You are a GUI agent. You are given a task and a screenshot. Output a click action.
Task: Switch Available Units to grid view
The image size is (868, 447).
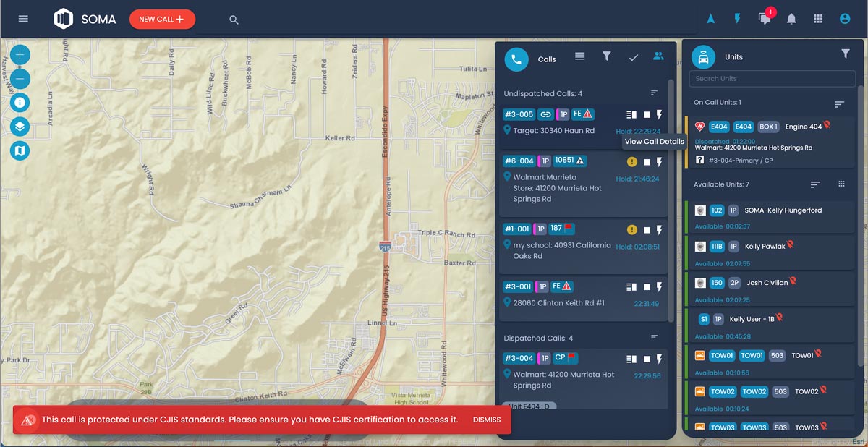click(841, 184)
